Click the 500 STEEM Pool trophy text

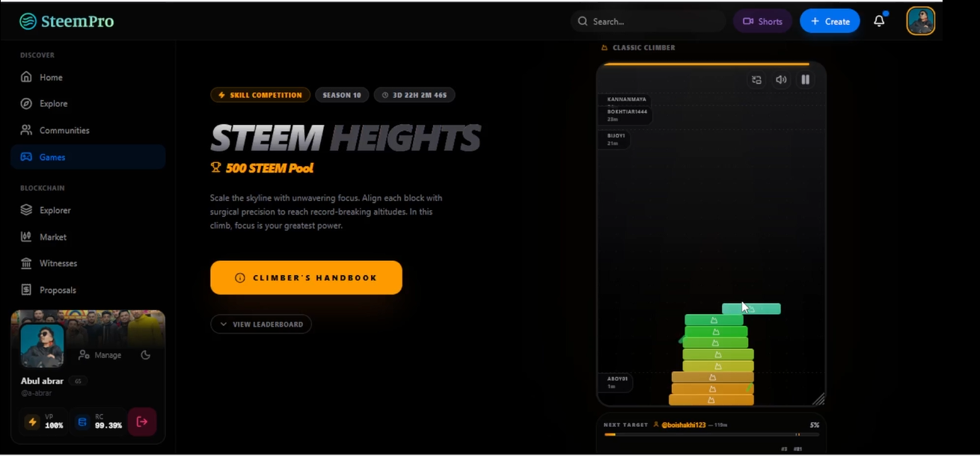point(263,168)
